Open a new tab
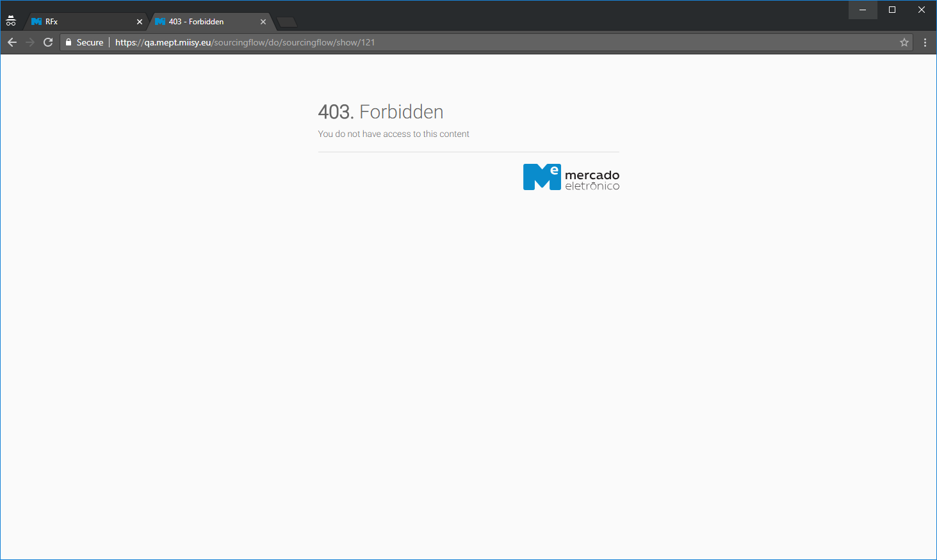The image size is (937, 560). 287,22
